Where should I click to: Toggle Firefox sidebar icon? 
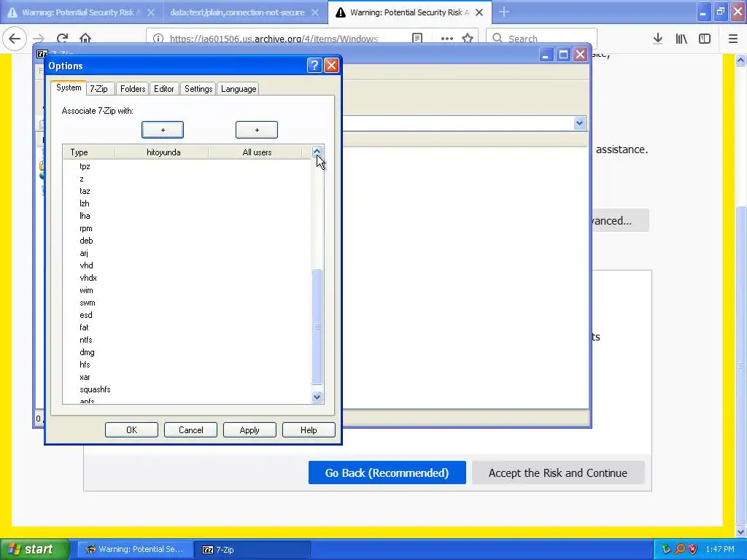[705, 39]
